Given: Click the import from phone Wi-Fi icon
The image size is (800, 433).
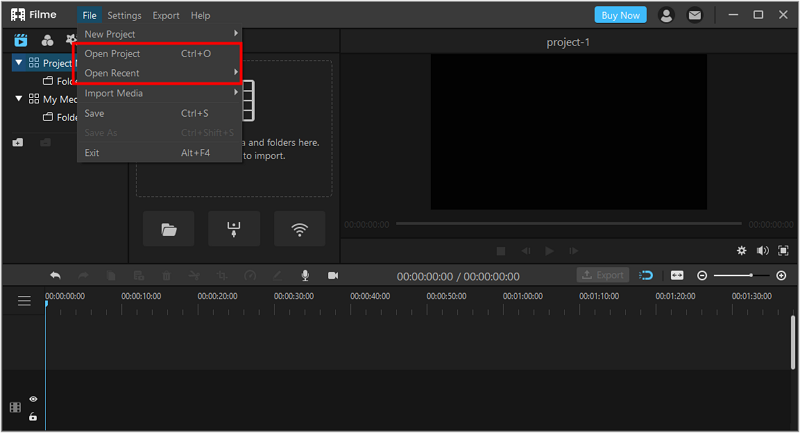Looking at the screenshot, I should coord(299,230).
